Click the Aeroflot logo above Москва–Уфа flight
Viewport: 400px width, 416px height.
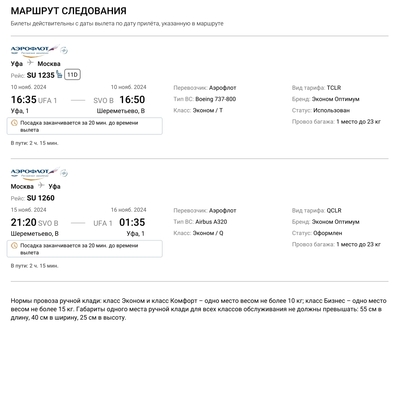(x=35, y=173)
